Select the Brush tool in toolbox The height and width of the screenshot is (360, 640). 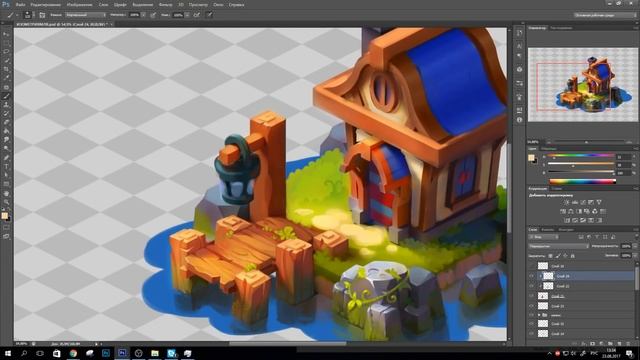6,96
